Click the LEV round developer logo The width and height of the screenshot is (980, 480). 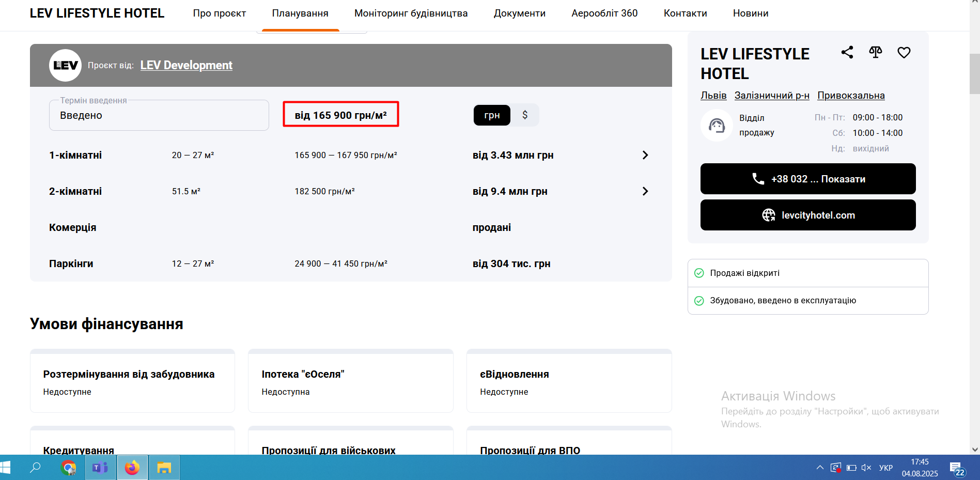(x=65, y=65)
